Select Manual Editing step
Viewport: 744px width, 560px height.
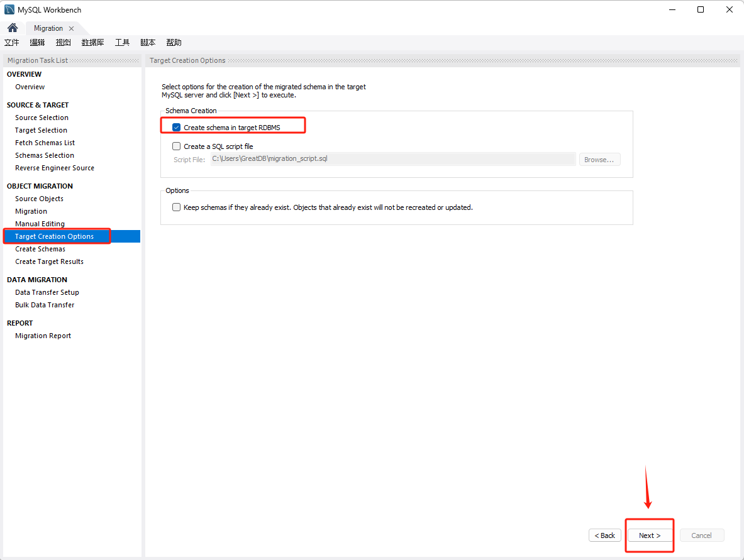(x=40, y=224)
